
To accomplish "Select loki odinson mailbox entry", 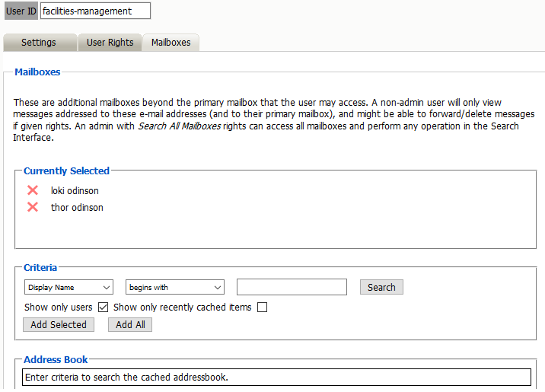I will [x=75, y=190].
